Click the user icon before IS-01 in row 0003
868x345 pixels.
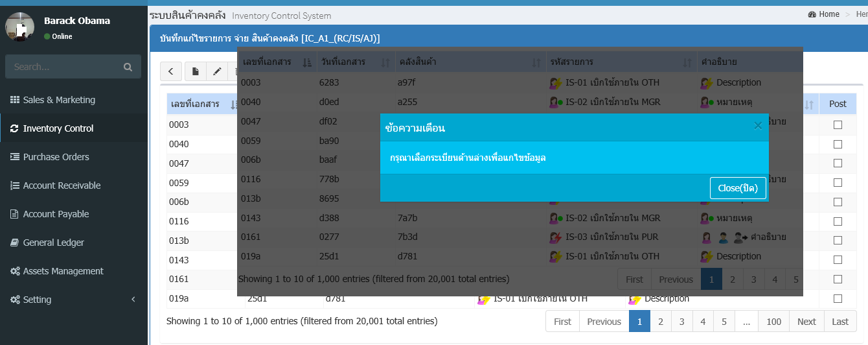[555, 82]
